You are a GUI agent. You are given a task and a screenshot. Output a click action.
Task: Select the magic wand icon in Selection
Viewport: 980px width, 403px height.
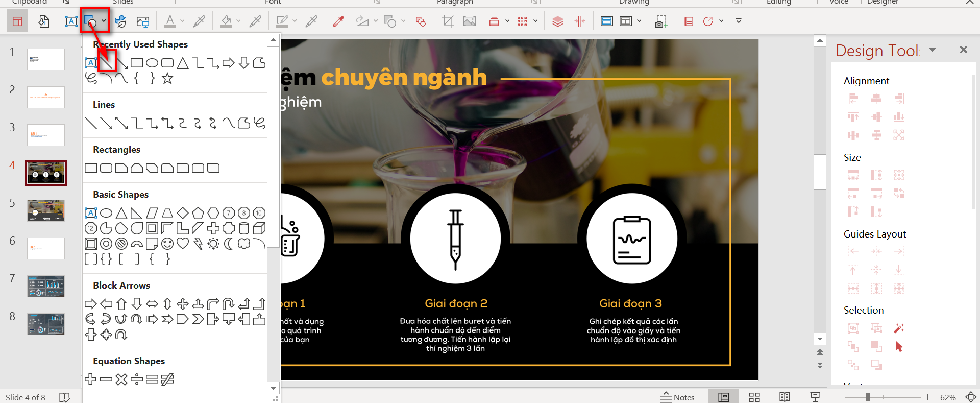tap(899, 328)
